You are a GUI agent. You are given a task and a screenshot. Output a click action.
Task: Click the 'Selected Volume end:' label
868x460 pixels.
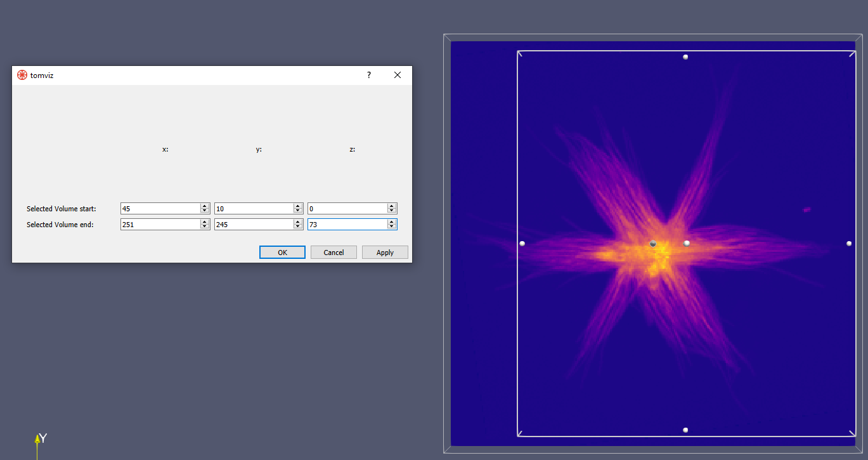point(60,225)
